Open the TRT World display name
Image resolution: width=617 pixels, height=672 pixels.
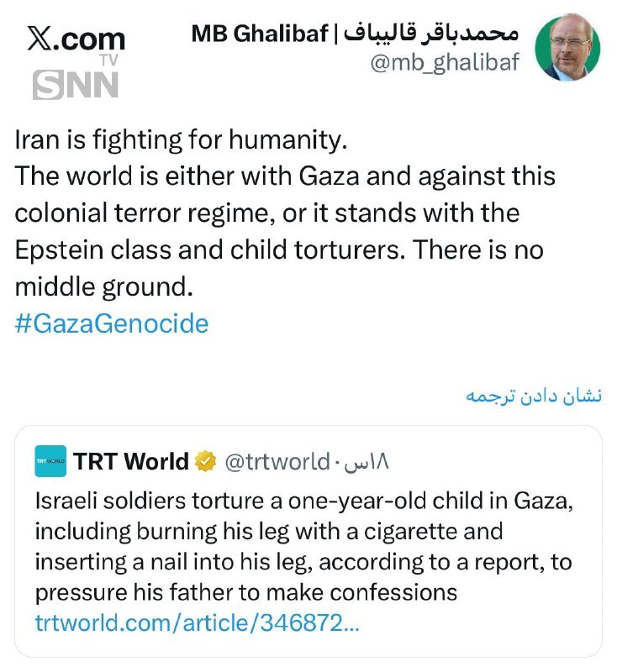point(130,461)
